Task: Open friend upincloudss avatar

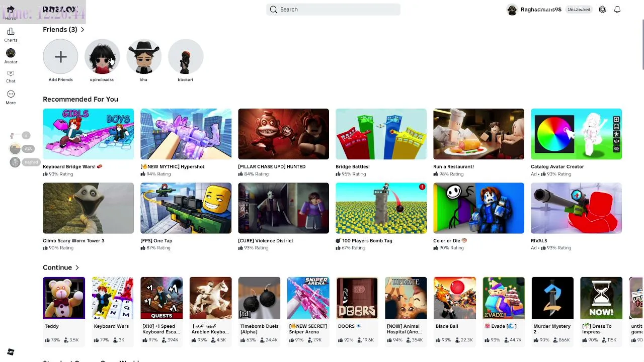Action: [102, 57]
